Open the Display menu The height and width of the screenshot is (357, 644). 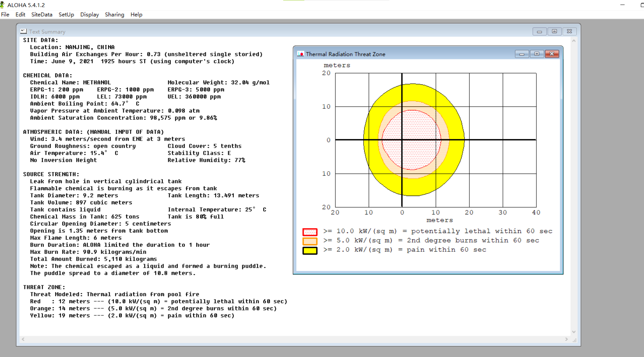coord(90,14)
